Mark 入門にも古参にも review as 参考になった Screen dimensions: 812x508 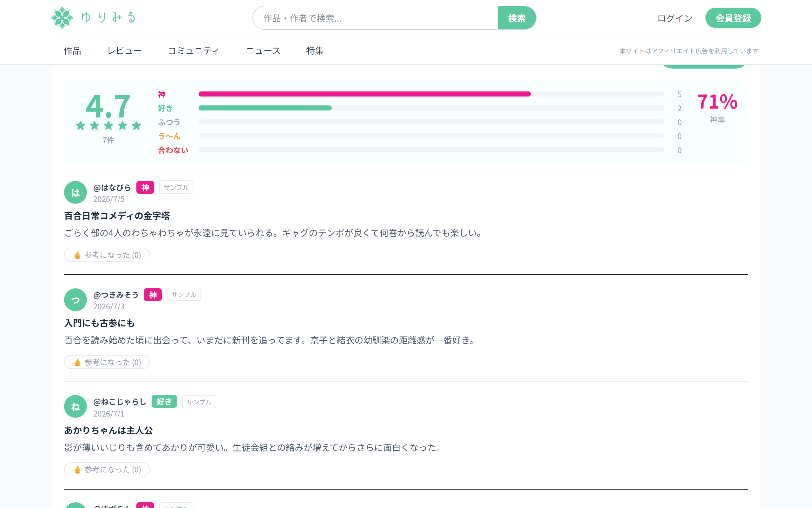pyautogui.click(x=107, y=362)
